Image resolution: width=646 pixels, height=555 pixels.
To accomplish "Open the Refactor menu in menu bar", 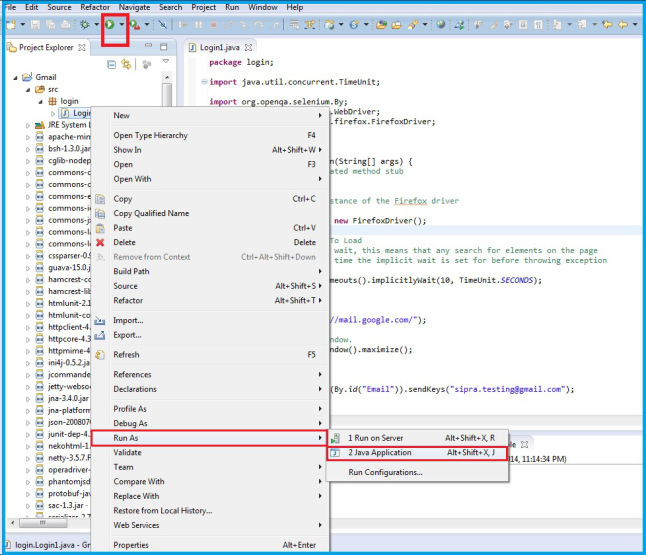I will pos(95,7).
